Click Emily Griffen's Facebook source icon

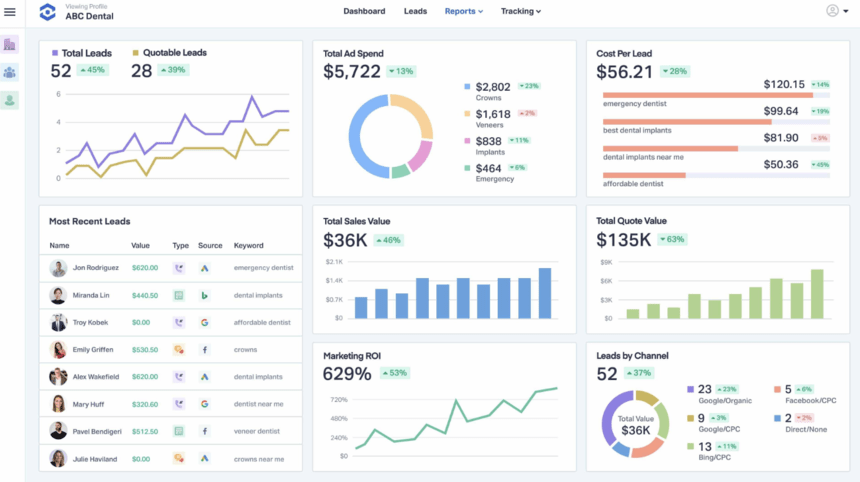[205, 350]
